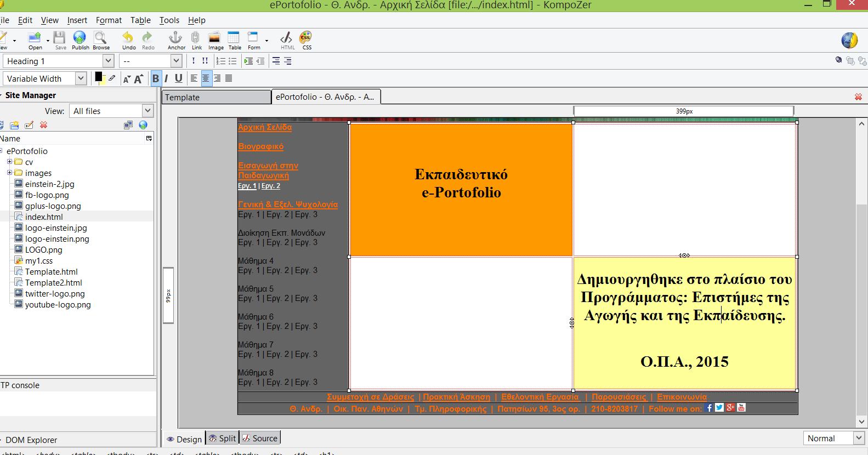The width and height of the screenshot is (868, 455).
Task: Open the Form icon dropdown arrow
Action: pos(266,41)
